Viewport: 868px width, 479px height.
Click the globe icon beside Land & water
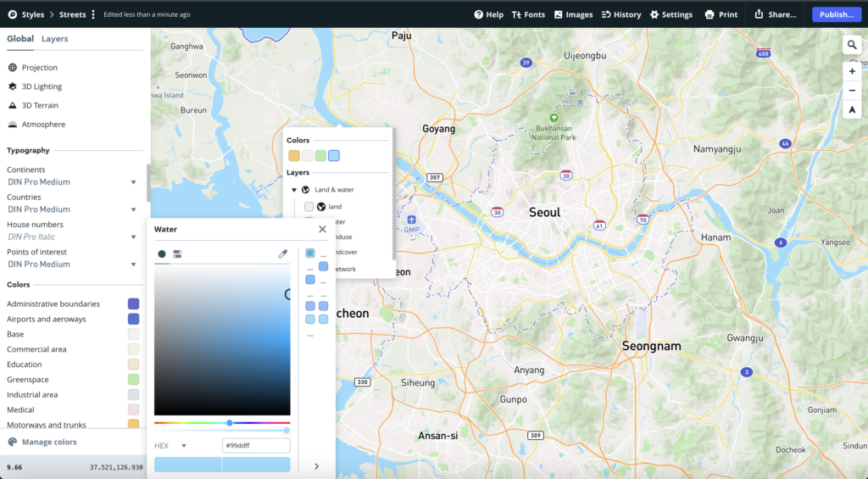305,190
